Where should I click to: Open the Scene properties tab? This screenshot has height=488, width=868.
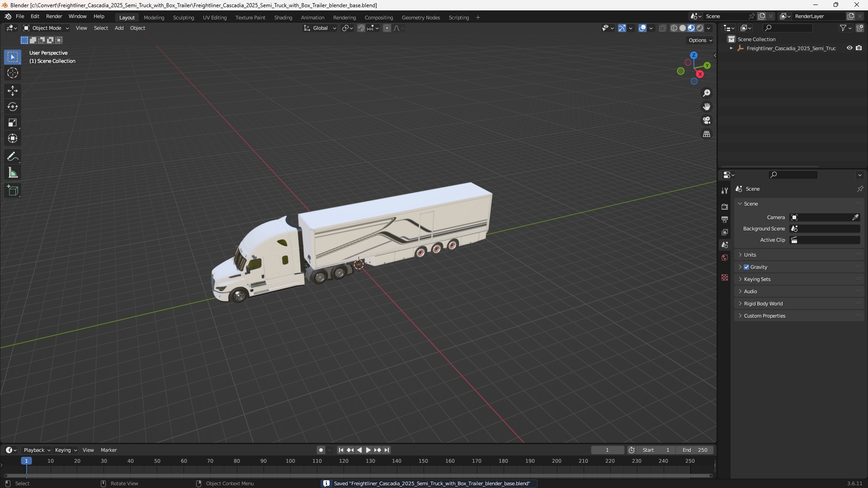(725, 245)
